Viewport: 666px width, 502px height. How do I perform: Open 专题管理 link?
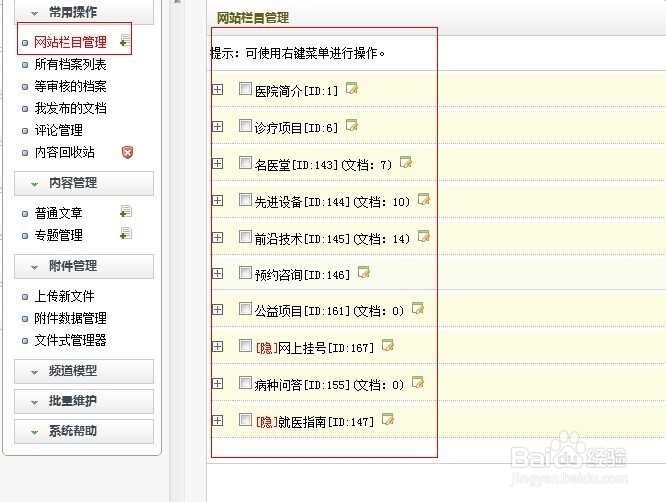[58, 235]
